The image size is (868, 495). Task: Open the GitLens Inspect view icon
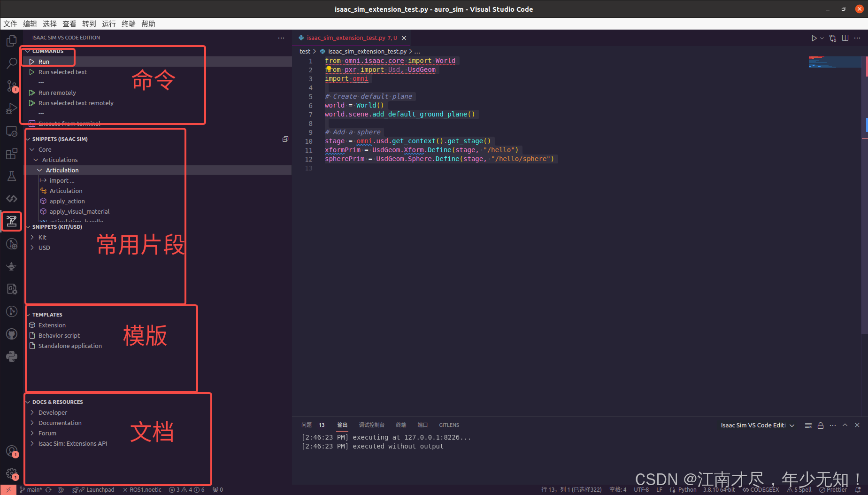coord(12,244)
